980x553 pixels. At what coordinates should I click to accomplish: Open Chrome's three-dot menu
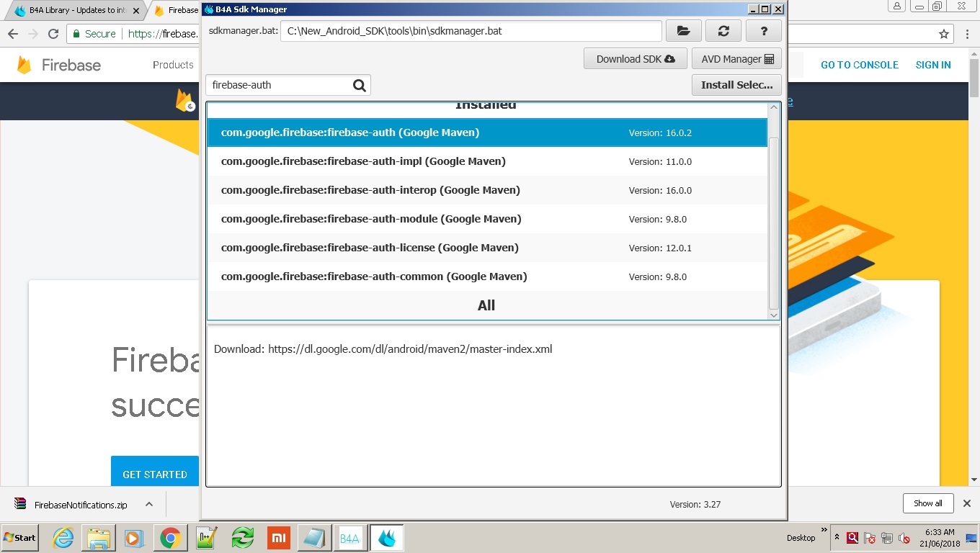(x=967, y=34)
